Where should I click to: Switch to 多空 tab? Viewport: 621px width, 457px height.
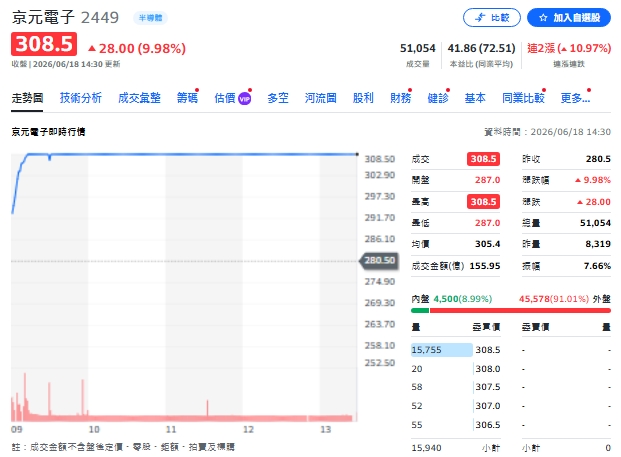(278, 98)
